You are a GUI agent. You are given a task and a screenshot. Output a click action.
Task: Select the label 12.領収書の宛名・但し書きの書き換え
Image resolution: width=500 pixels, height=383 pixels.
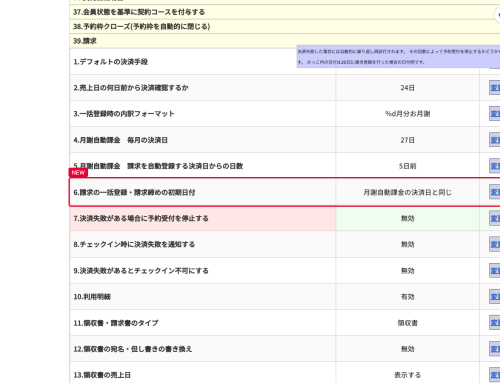click(133, 349)
